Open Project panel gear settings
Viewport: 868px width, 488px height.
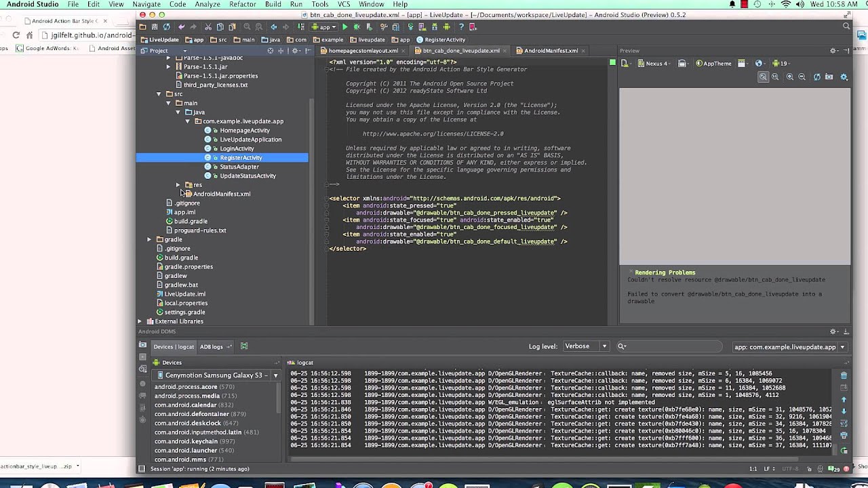(295, 50)
